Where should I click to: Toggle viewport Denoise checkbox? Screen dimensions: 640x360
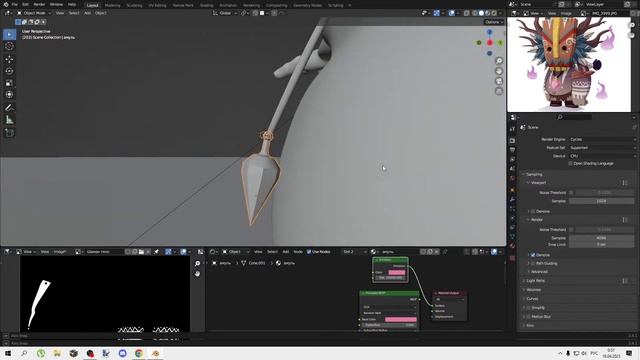(533, 211)
